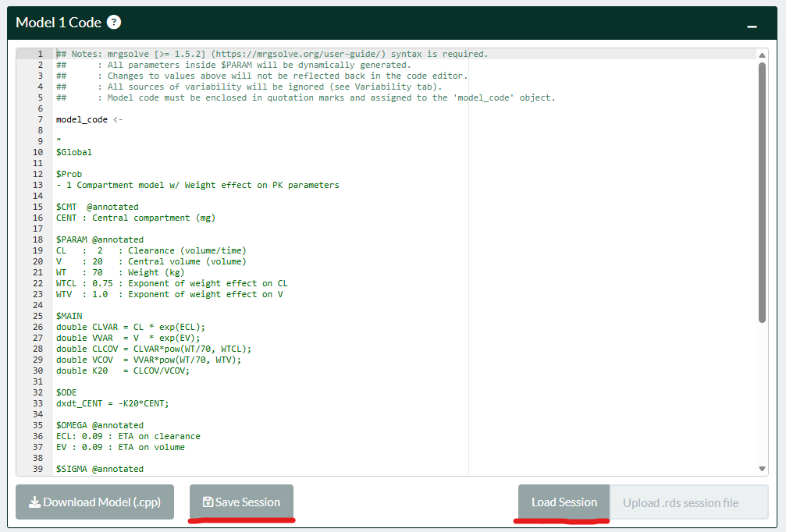
Task: Click the help question mark icon
Action: point(114,22)
